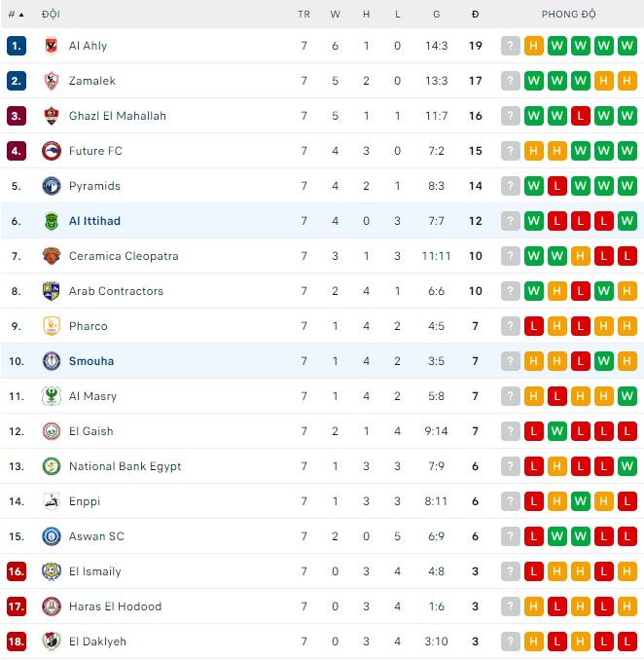Click Al Ahly's upcoming match question-mark badge
Image resolution: width=644 pixels, height=660 pixels.
(511, 46)
